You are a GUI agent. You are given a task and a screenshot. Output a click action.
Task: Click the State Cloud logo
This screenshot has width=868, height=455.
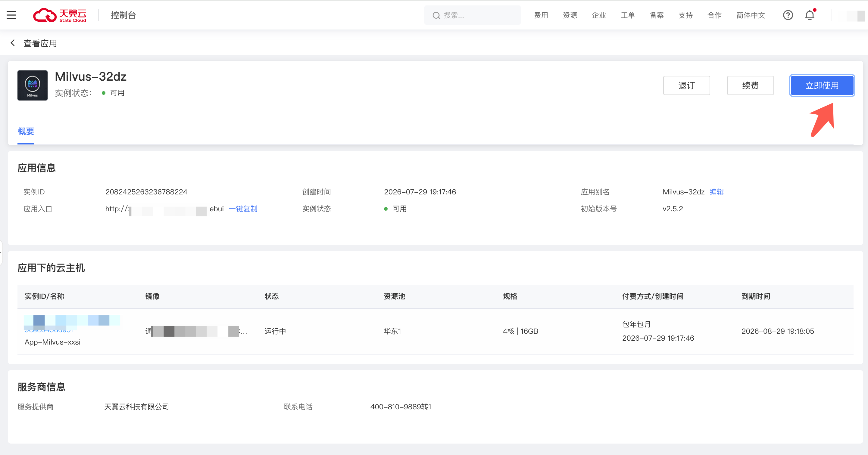pyautogui.click(x=60, y=15)
